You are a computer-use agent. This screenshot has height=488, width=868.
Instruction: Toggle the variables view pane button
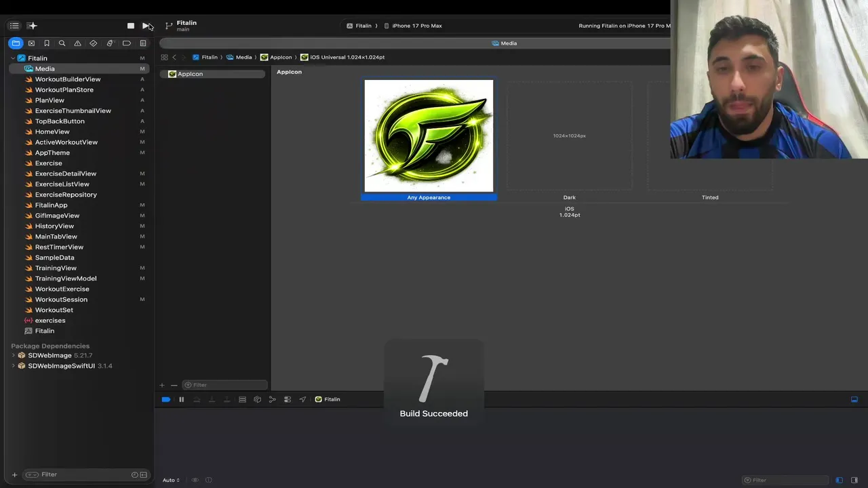[839, 480]
